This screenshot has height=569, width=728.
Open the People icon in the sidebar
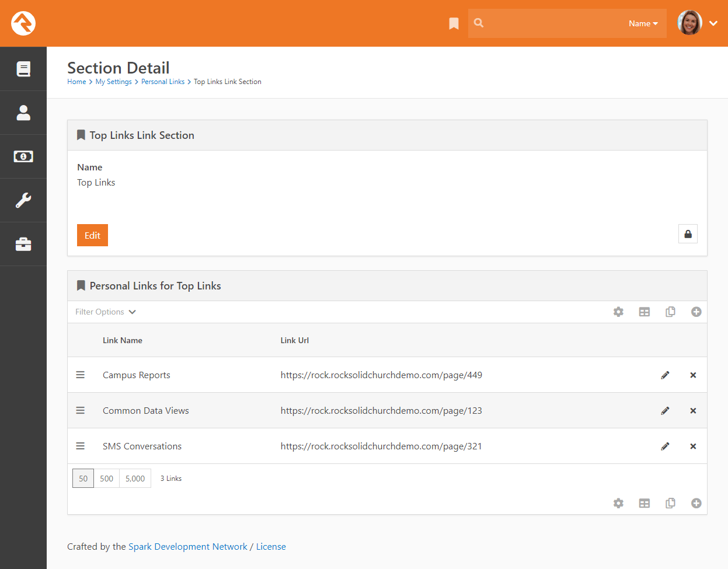click(x=23, y=113)
